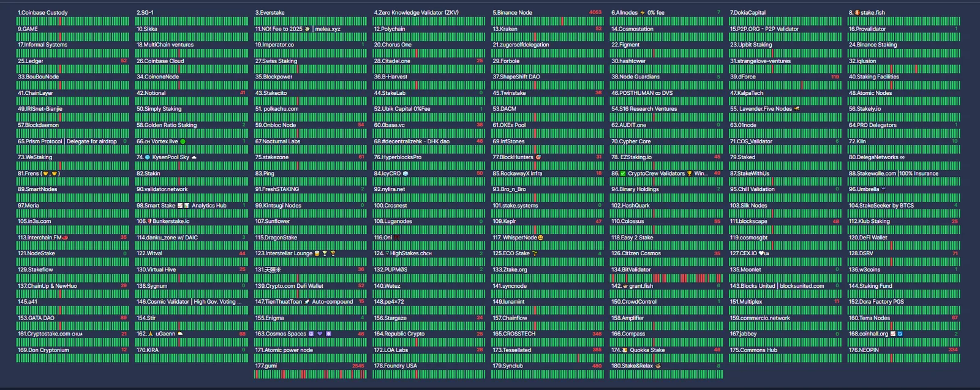This screenshot has width=980, height=390.
Task: Select the "22.Figment" validator name
Action: [x=625, y=45]
